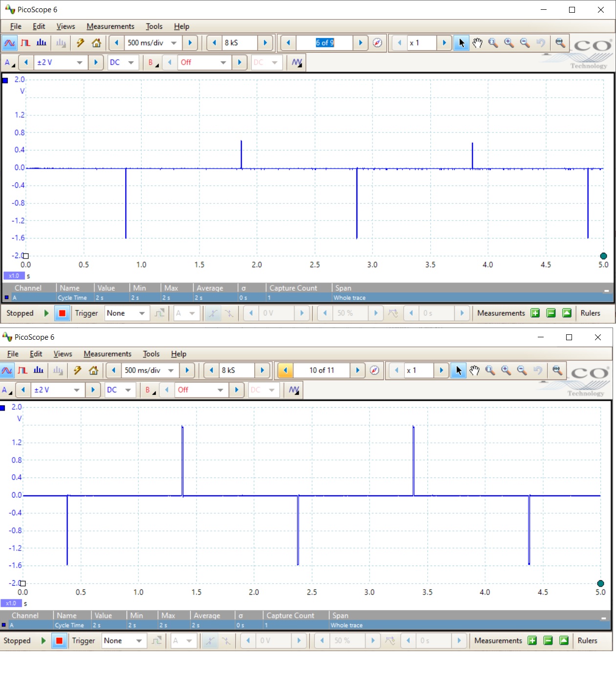Activate the pointer selection tool in upper window
This screenshot has width=616, height=700.
click(x=462, y=43)
